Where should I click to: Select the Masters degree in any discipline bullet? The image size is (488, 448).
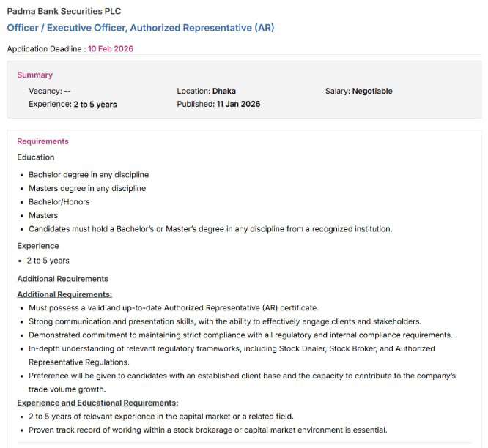coord(87,188)
